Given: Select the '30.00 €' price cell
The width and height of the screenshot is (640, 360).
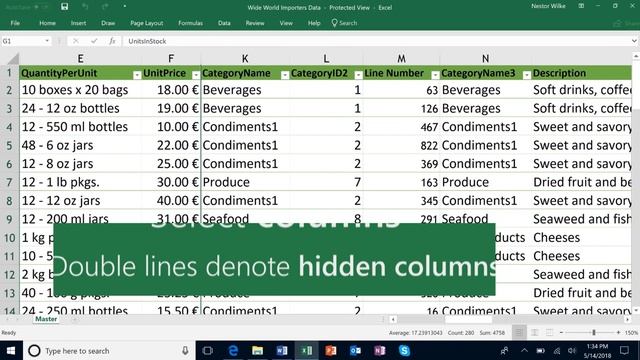Looking at the screenshot, I should click(x=171, y=182).
